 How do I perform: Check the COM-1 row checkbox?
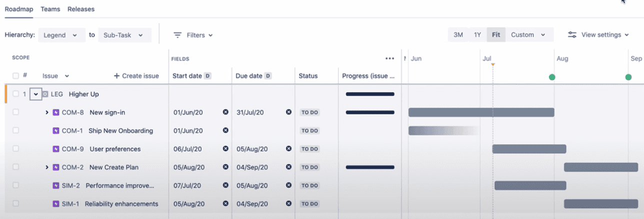tap(15, 130)
